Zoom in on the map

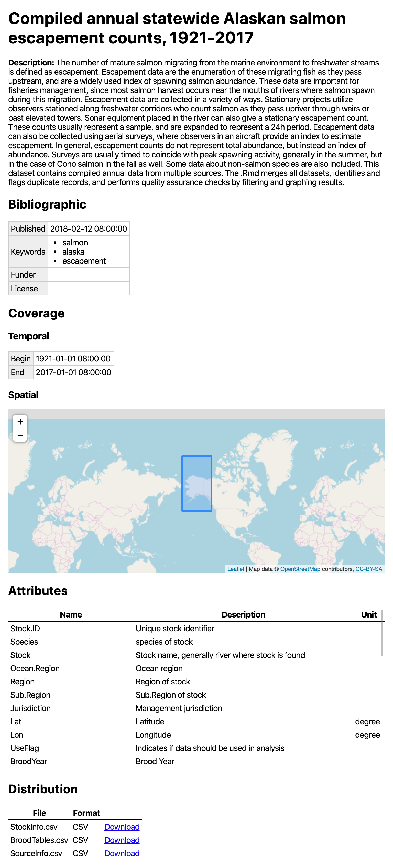[20, 421]
